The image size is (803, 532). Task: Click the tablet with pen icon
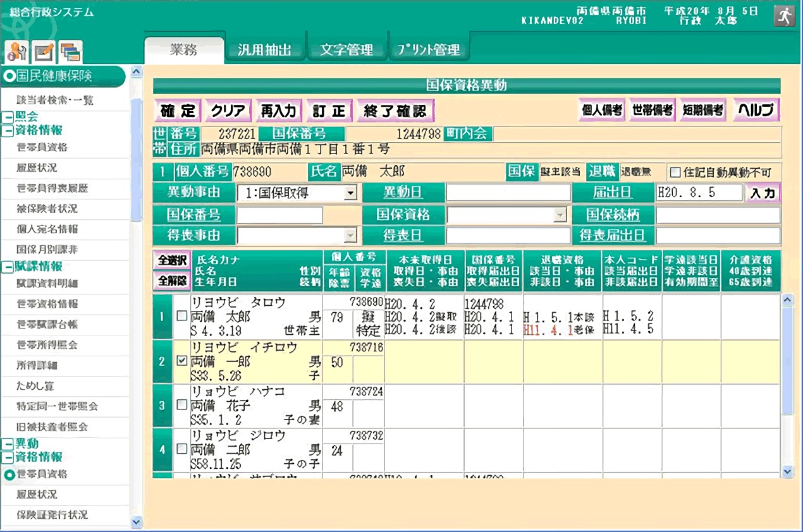click(x=44, y=52)
